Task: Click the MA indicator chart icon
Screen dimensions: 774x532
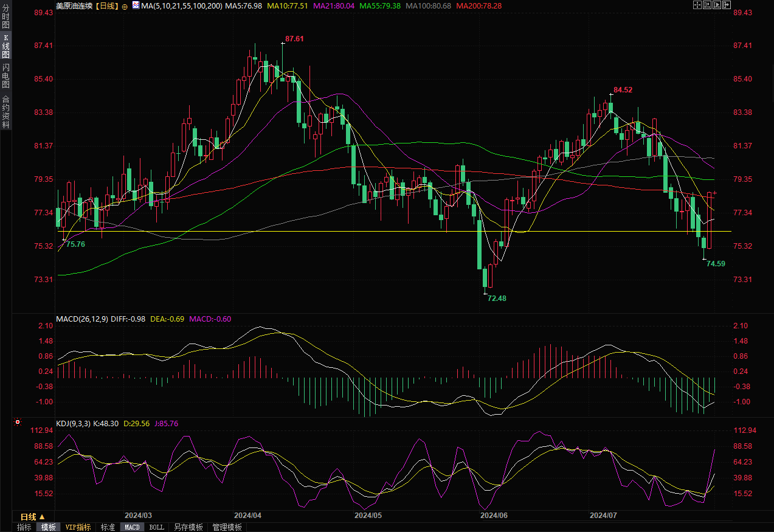Action: (x=136, y=5)
